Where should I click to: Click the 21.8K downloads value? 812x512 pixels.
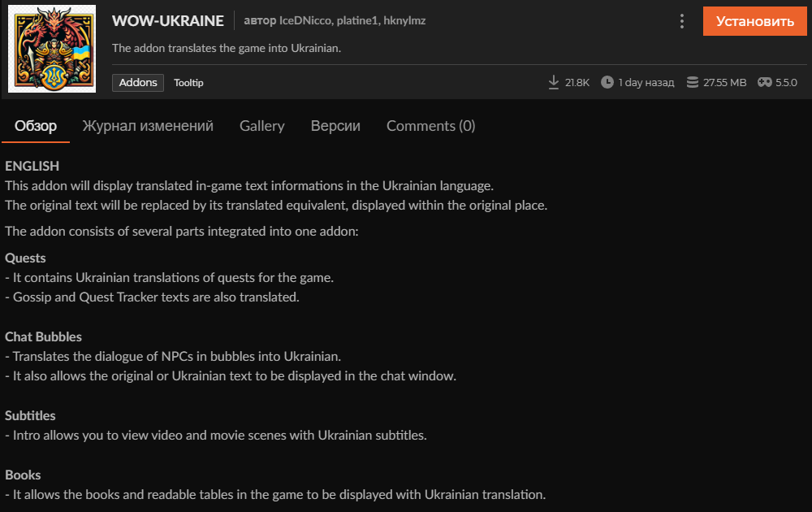click(577, 82)
